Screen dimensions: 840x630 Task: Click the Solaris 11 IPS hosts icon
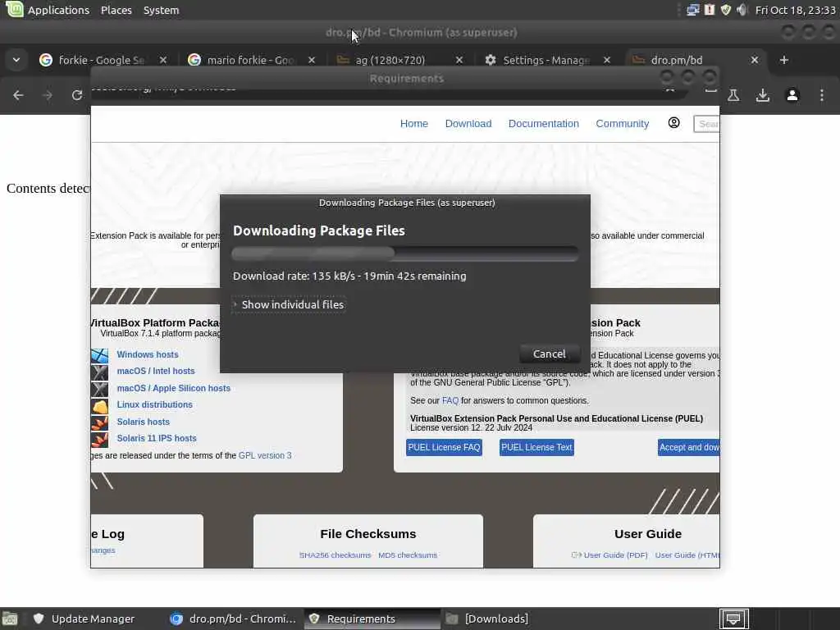coord(99,440)
